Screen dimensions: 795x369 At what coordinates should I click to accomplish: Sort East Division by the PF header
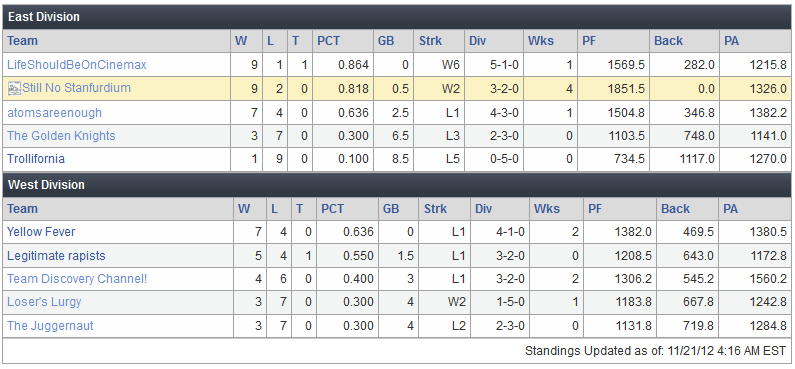click(589, 41)
